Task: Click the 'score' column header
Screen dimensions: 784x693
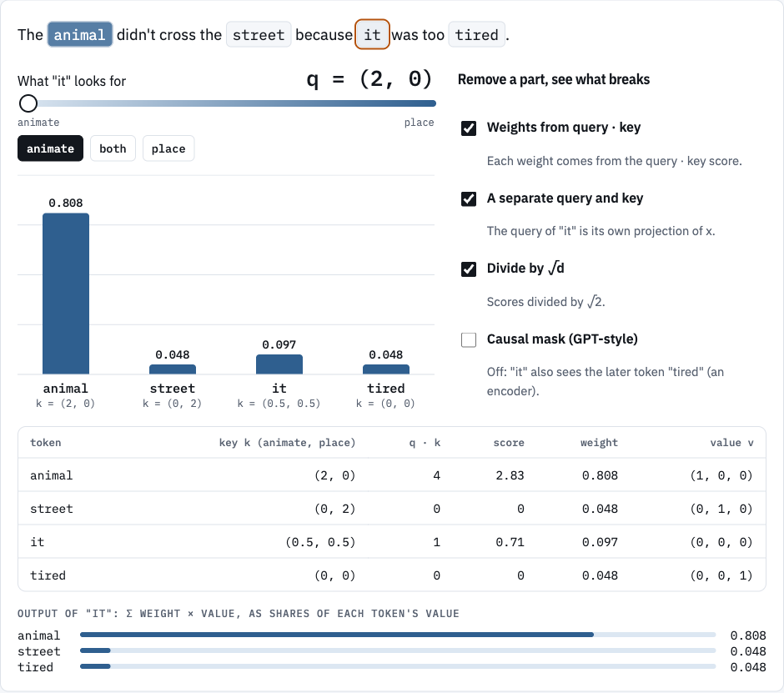Action: tap(509, 443)
